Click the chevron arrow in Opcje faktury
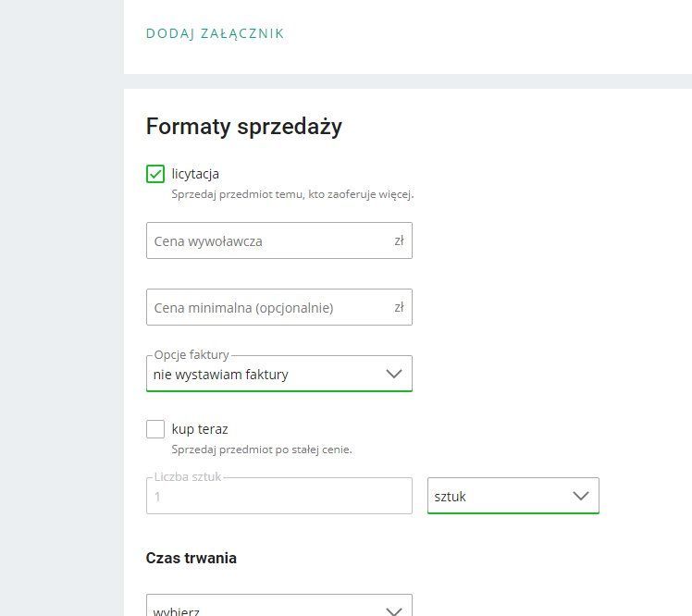Image resolution: width=692 pixels, height=616 pixels. (394, 375)
